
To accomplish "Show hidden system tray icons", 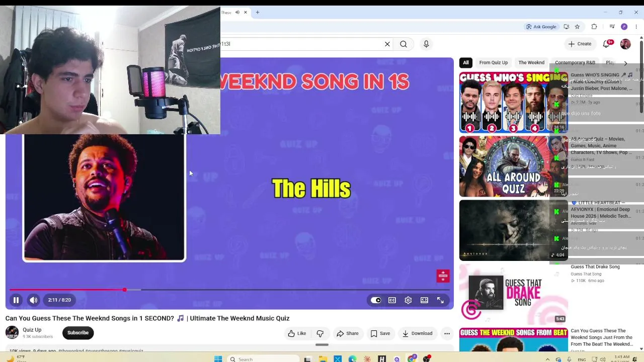I will tap(547, 359).
